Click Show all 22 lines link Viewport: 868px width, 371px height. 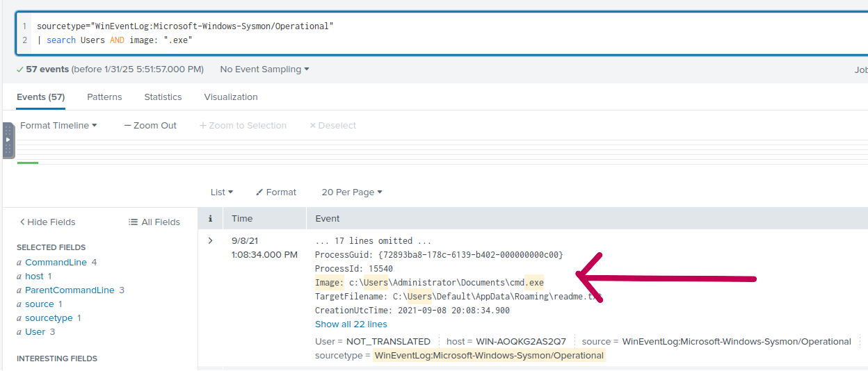(351, 324)
